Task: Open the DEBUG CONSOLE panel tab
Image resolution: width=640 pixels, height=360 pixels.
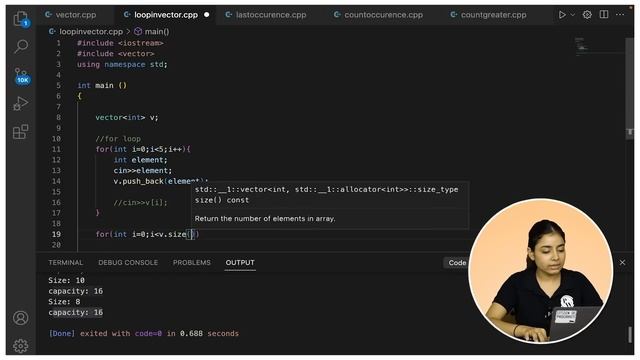Action: click(x=128, y=262)
